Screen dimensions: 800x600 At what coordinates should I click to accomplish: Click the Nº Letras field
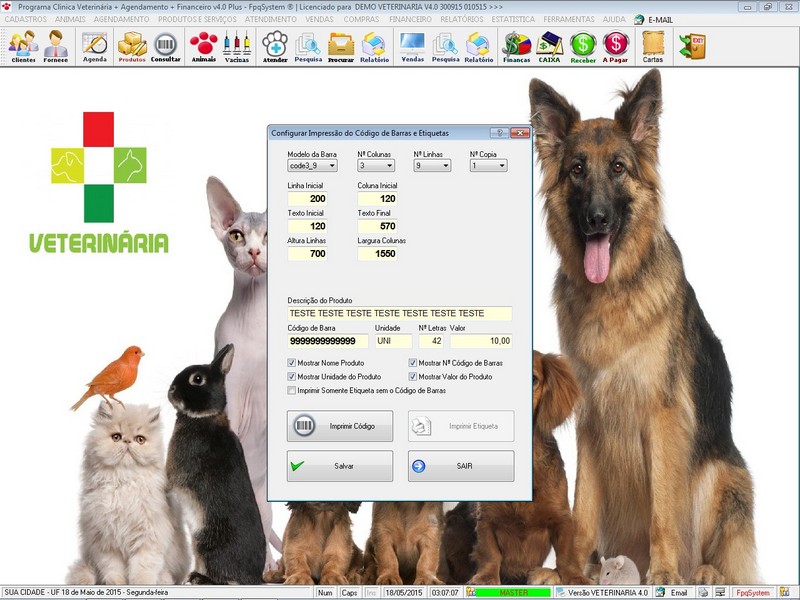(x=431, y=341)
